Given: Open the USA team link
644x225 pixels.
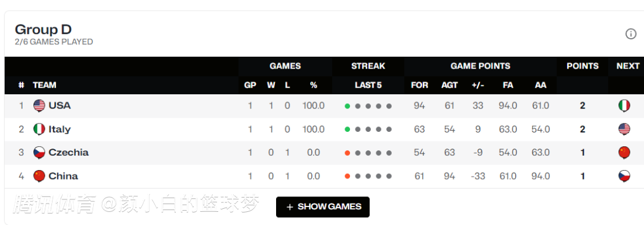Looking at the screenshot, I should [60, 106].
